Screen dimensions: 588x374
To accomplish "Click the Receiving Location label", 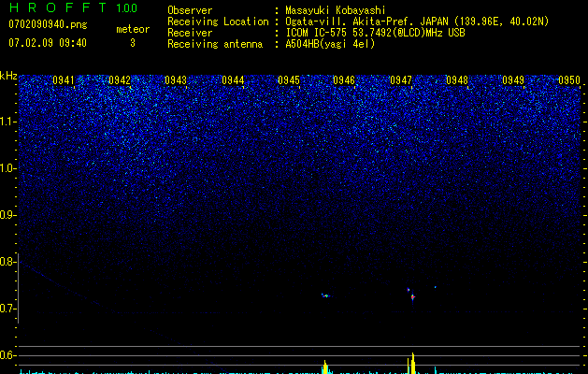I will point(218,22).
